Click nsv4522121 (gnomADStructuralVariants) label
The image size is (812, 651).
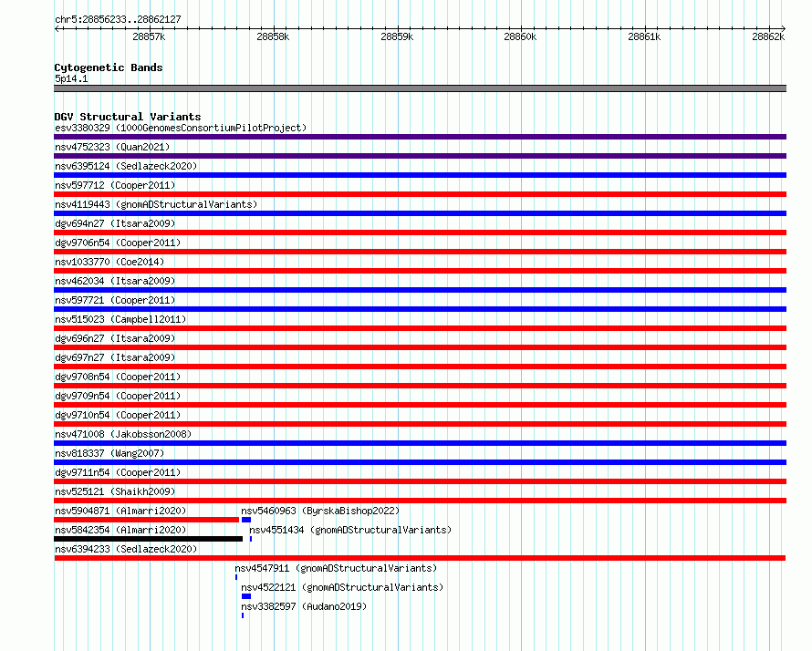pyautogui.click(x=342, y=587)
